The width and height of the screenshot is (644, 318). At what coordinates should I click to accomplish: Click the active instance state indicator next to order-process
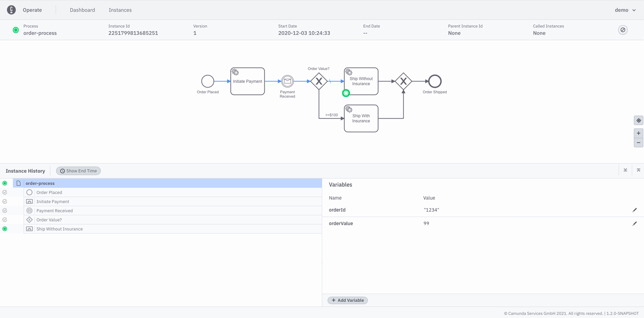[x=5, y=183]
